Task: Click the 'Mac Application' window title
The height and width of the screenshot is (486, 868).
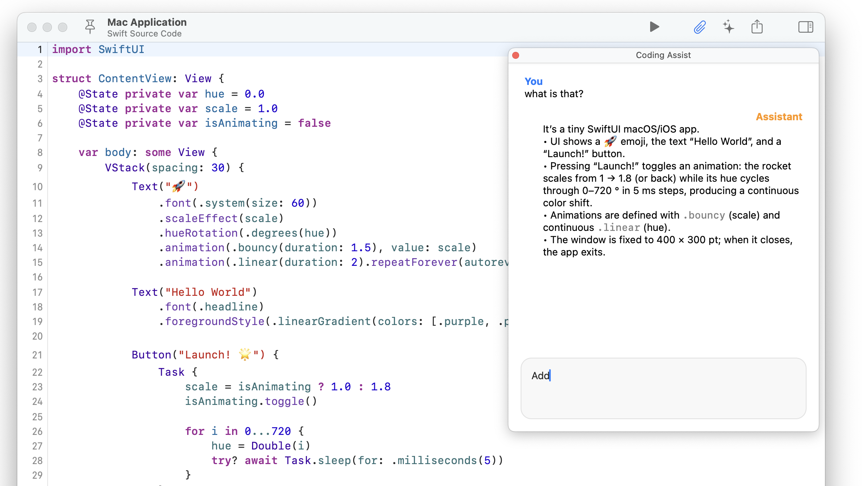Action: click(x=148, y=22)
